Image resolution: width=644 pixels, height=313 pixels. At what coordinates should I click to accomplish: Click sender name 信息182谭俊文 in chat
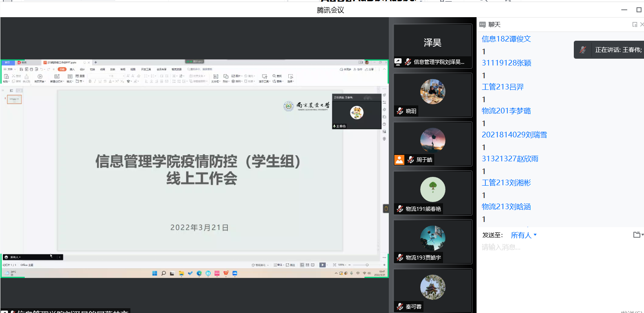(506, 39)
